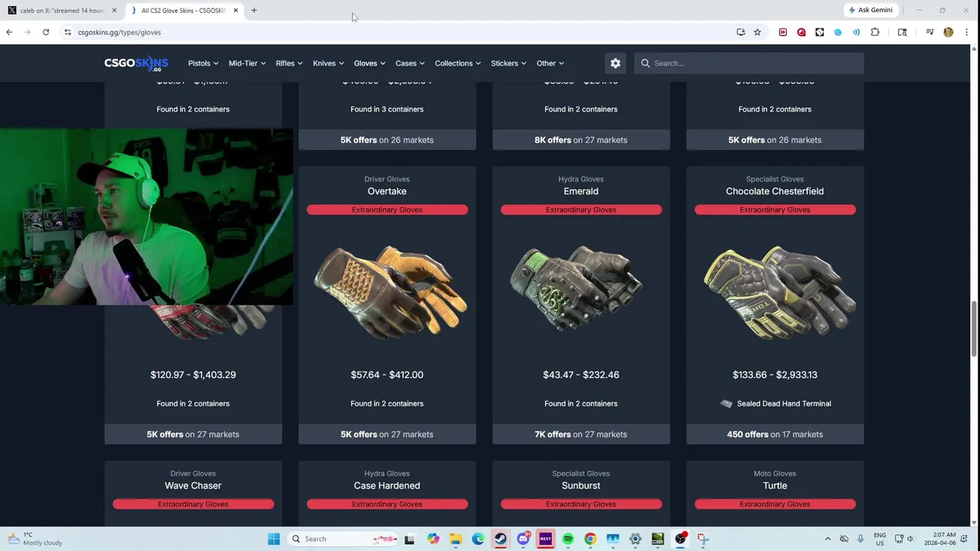Expand the Gloves dropdown menu

coord(369,64)
